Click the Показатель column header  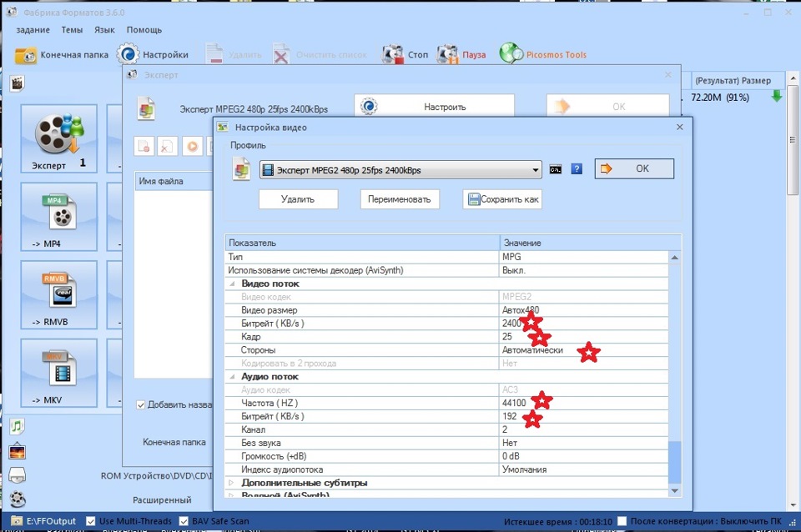[362, 243]
